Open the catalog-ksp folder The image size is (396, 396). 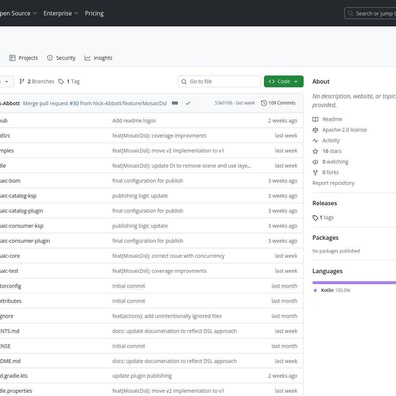click(x=18, y=196)
